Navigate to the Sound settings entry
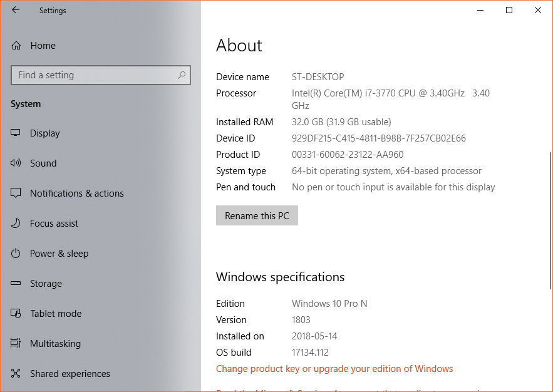Image resolution: width=553 pixels, height=392 pixels. click(43, 163)
